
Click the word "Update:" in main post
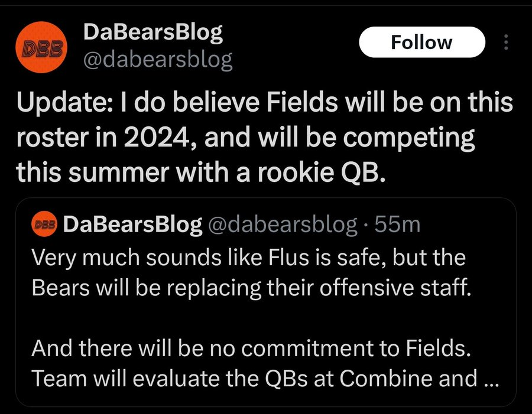click(59, 104)
